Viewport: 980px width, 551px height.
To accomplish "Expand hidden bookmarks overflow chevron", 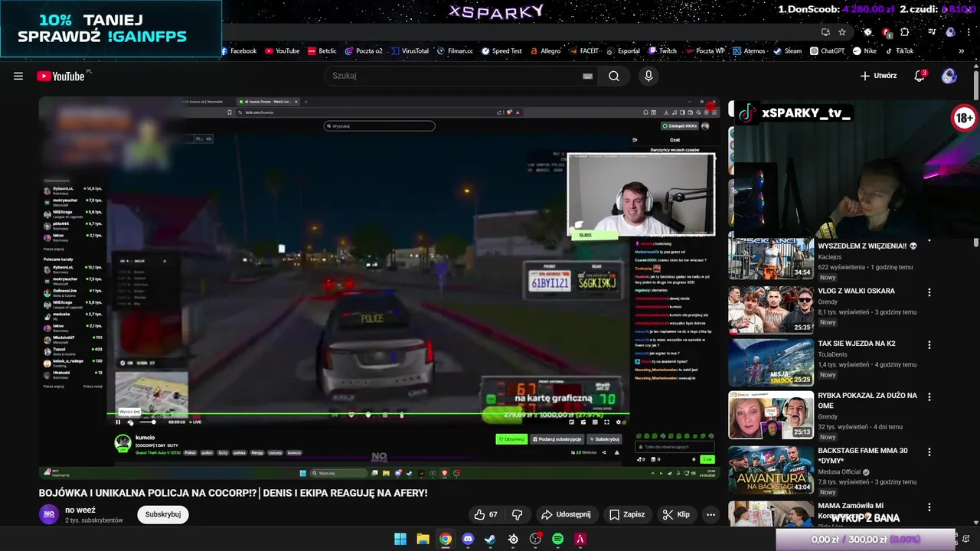I will pos(962,51).
